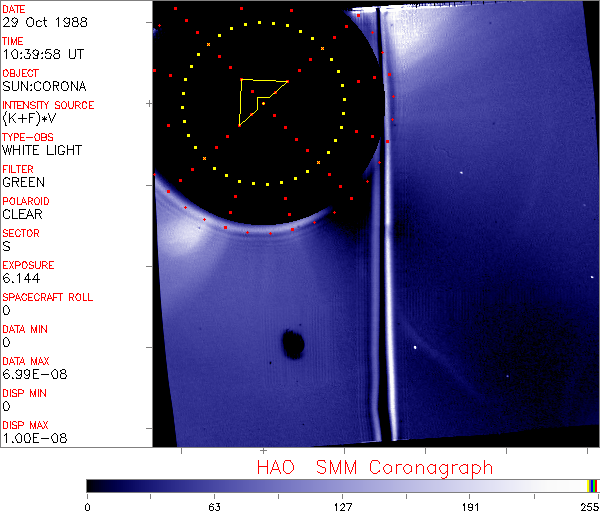Click the HAO SMM Coronagraph title text
Image resolution: width=600 pixels, height=512 pixels.
point(375,467)
